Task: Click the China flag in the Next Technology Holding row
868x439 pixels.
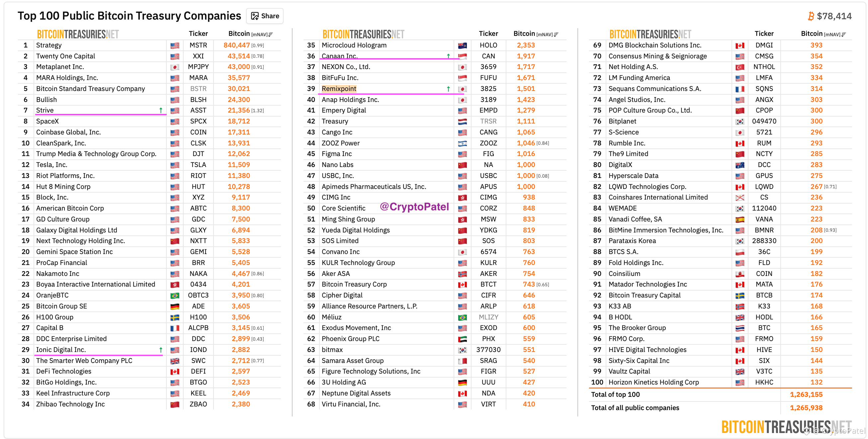Action: [175, 241]
